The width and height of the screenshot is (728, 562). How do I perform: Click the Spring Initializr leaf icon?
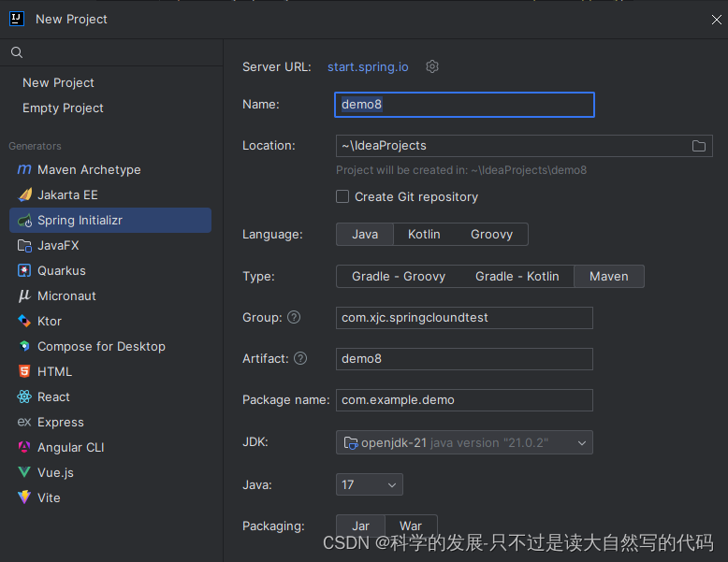click(24, 221)
